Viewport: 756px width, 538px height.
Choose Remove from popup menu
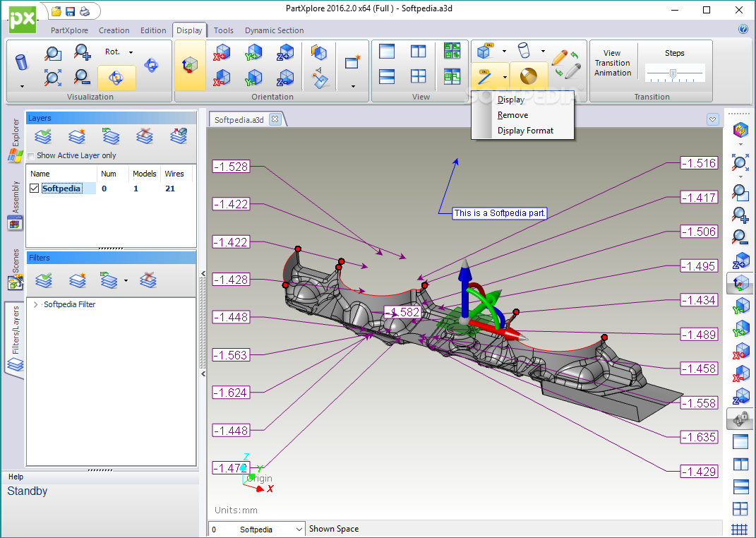click(512, 115)
